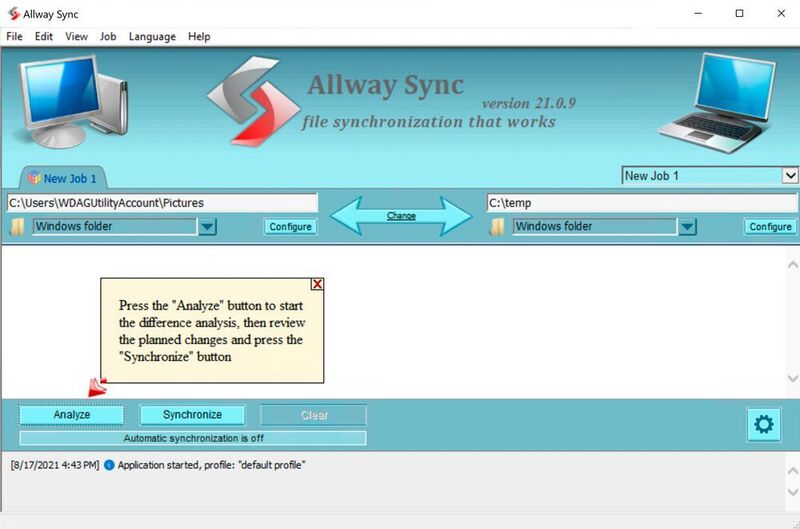Image resolution: width=800 pixels, height=529 pixels.
Task: Close the yellow Analyze hint tooltip
Action: pyautogui.click(x=317, y=284)
